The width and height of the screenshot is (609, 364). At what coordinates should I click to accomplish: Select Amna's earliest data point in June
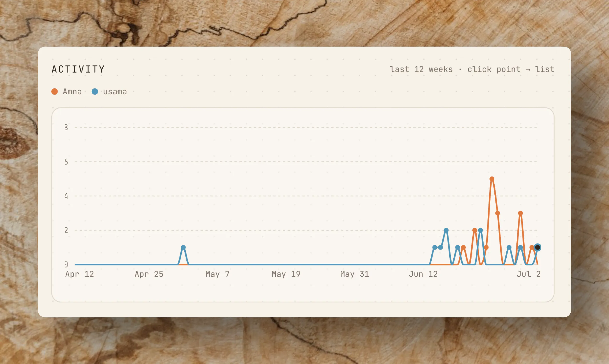point(463,247)
